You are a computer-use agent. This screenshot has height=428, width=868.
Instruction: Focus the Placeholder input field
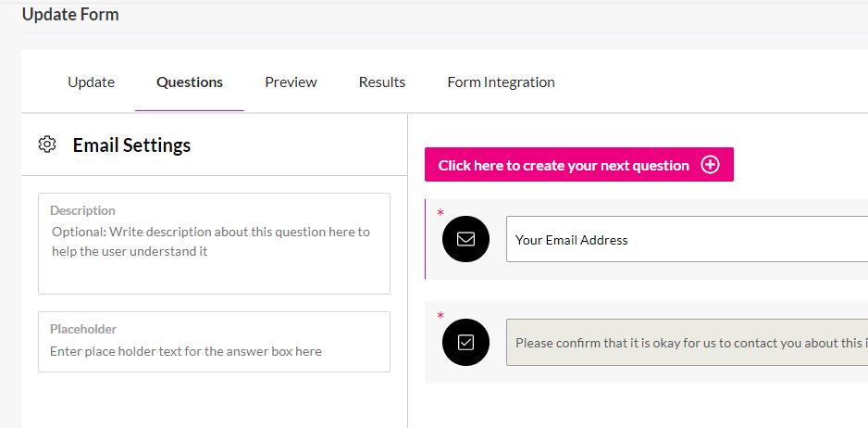pyautogui.click(x=215, y=342)
